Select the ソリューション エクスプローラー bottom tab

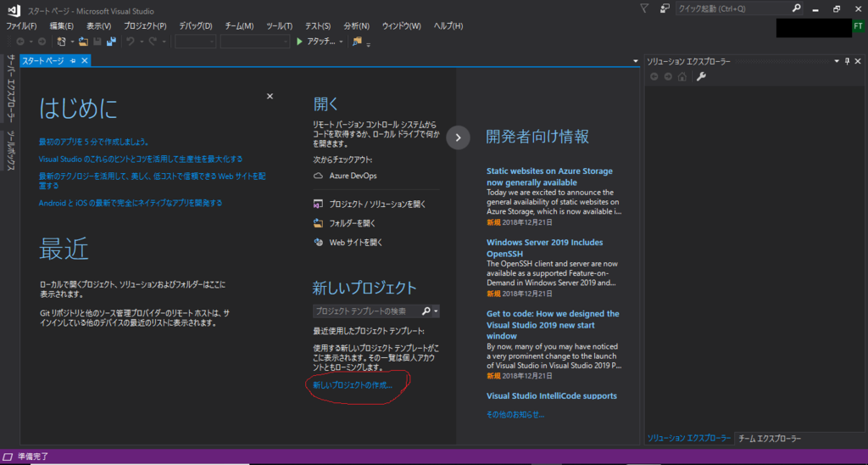[688, 439]
